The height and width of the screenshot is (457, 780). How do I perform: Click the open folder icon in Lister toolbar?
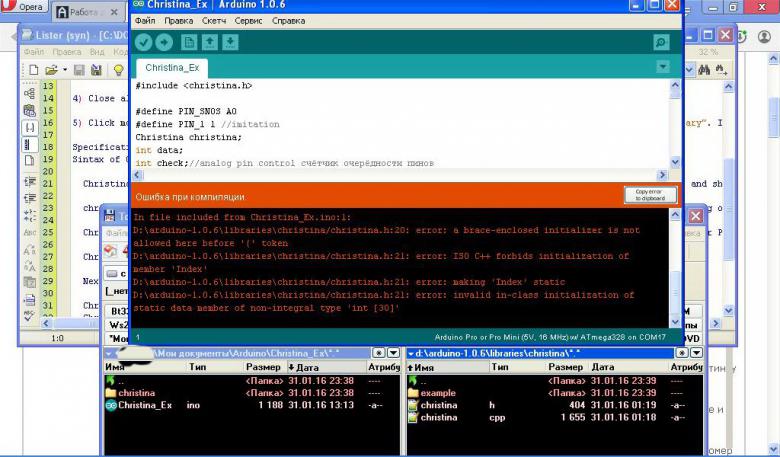pos(51,70)
